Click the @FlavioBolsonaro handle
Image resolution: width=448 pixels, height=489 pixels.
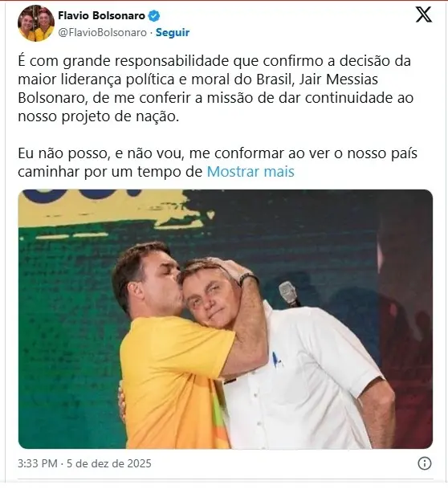coord(102,32)
